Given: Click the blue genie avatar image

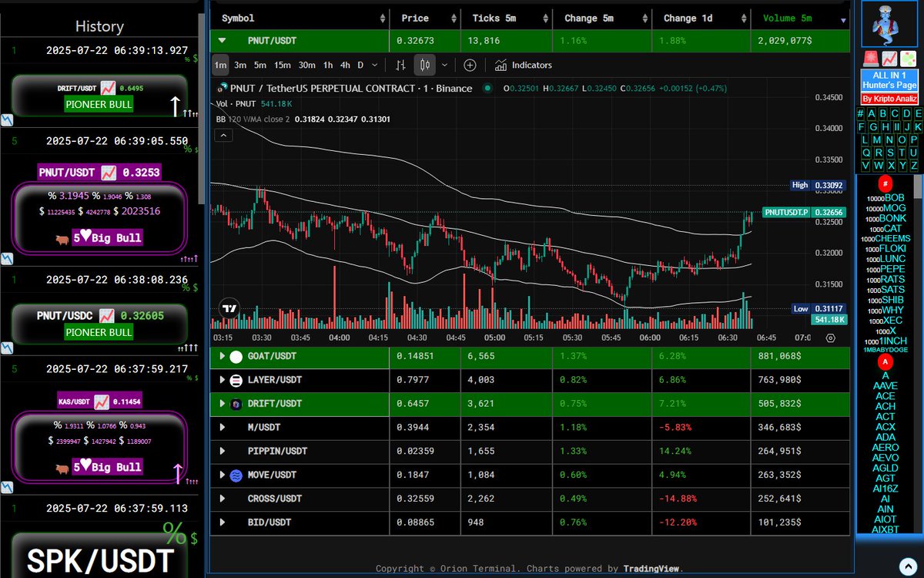Looking at the screenshot, I should coord(889,25).
